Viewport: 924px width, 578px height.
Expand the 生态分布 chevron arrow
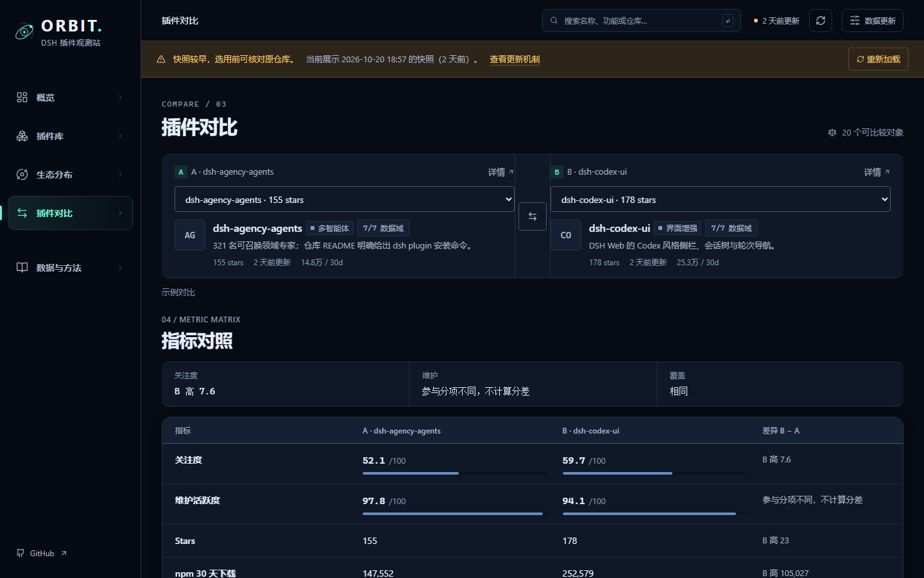(120, 174)
